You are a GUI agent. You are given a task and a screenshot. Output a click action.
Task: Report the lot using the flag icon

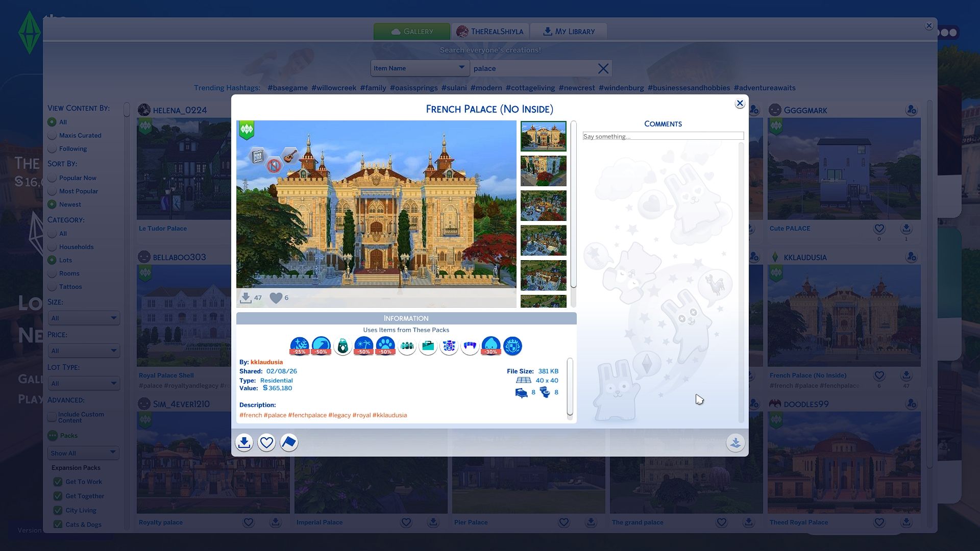tap(289, 442)
